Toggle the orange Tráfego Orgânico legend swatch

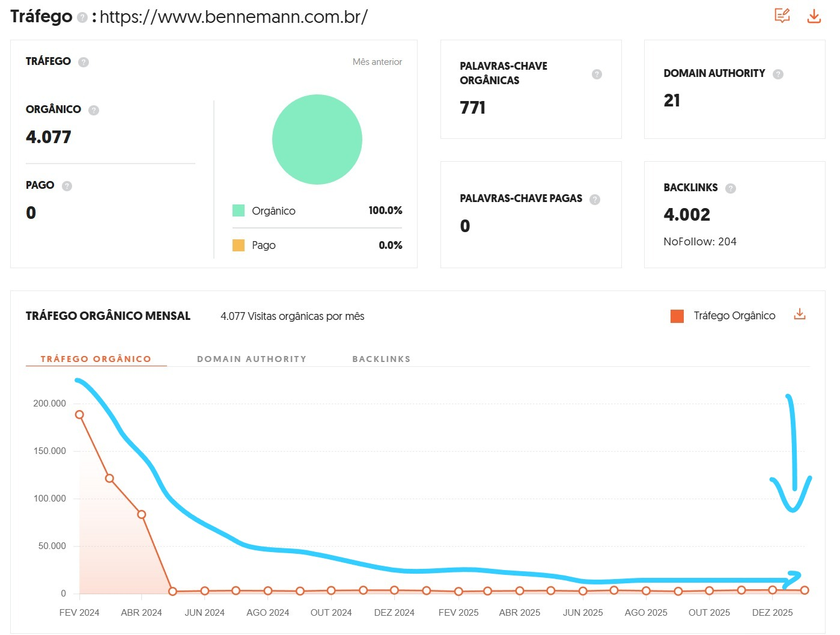tap(677, 315)
